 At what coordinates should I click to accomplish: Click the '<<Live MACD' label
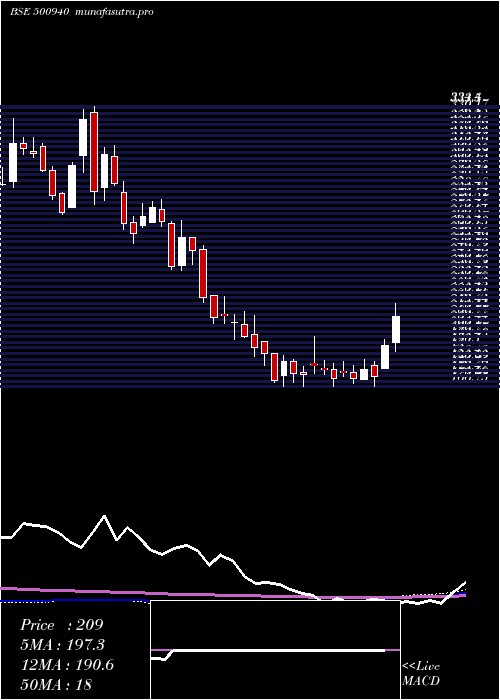[421, 673]
